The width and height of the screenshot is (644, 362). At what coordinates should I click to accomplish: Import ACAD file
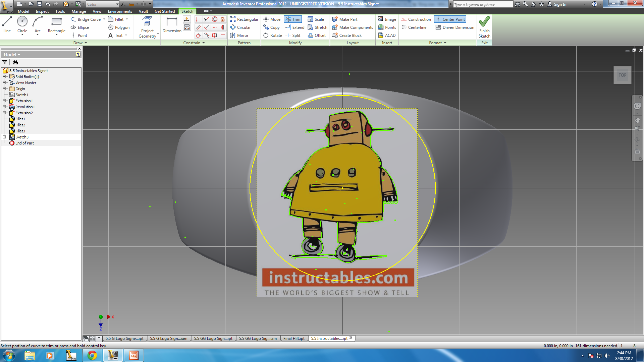coord(387,36)
